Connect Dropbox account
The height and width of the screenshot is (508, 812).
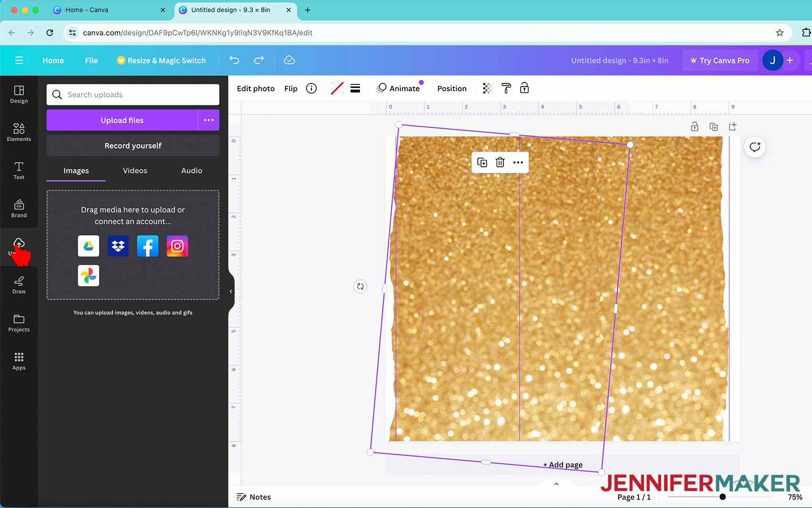pyautogui.click(x=118, y=246)
